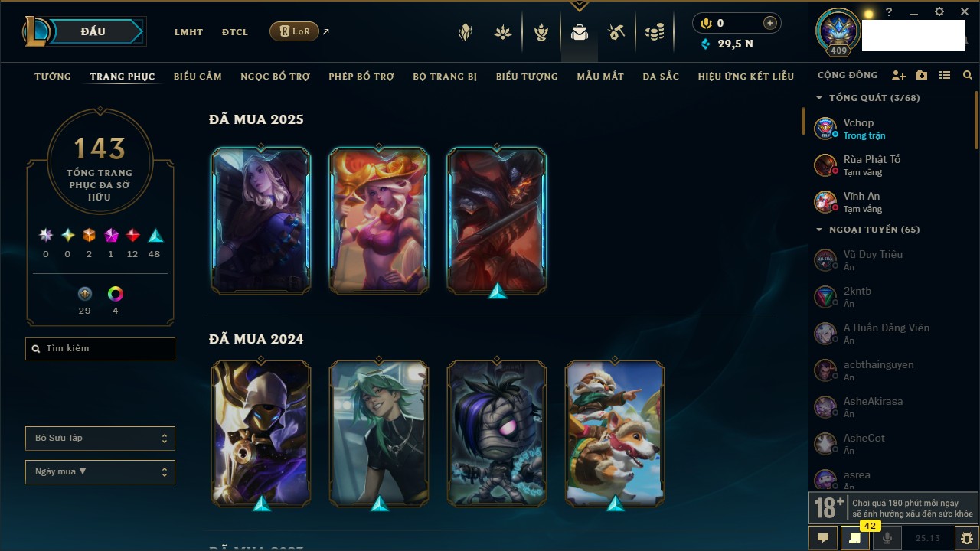Click the search friends magnifier icon

point(968,76)
